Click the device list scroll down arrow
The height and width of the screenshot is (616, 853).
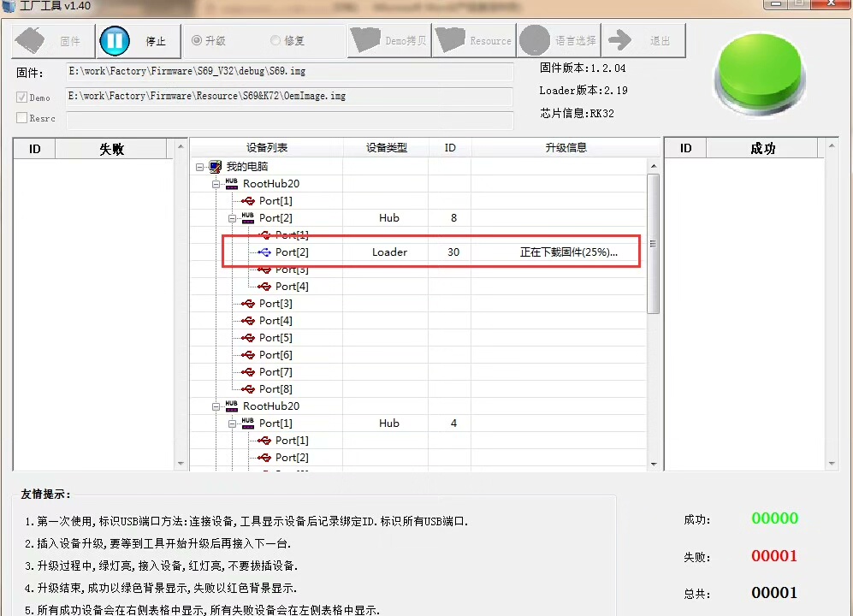point(654,465)
